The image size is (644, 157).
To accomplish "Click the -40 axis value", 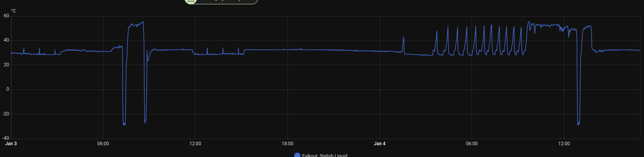I will [6, 138].
